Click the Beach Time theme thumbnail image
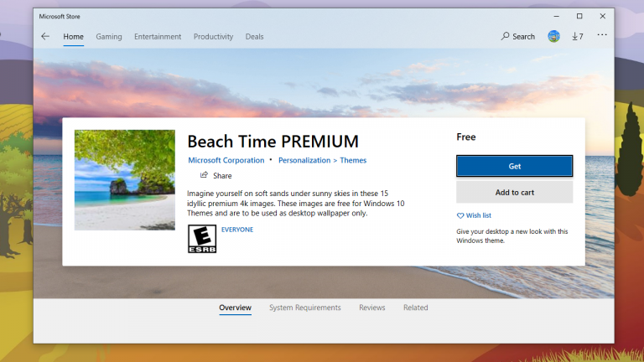 (125, 180)
